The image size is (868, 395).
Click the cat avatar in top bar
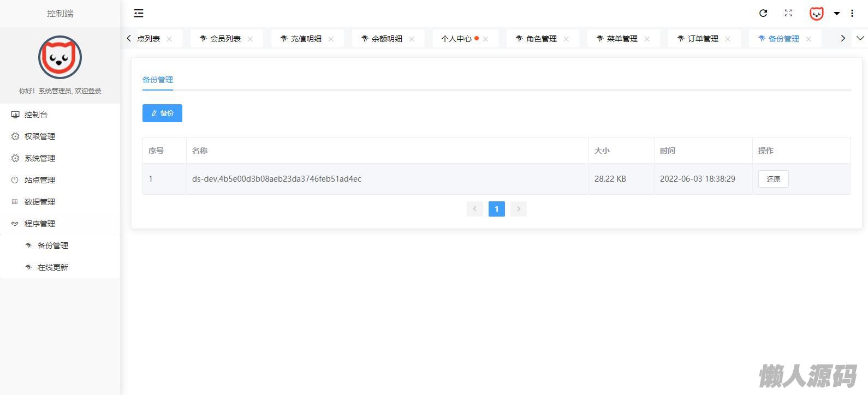click(x=816, y=14)
